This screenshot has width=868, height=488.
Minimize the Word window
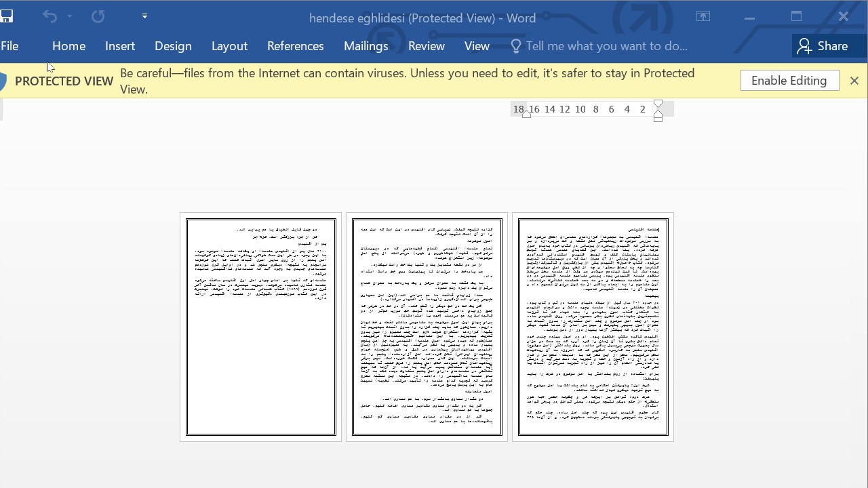(x=749, y=17)
